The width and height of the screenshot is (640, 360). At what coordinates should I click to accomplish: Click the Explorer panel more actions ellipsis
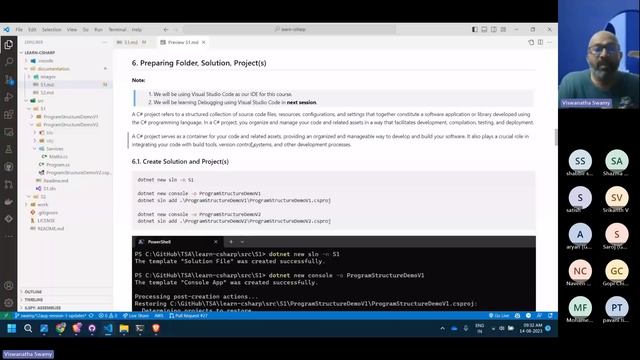coord(104,42)
